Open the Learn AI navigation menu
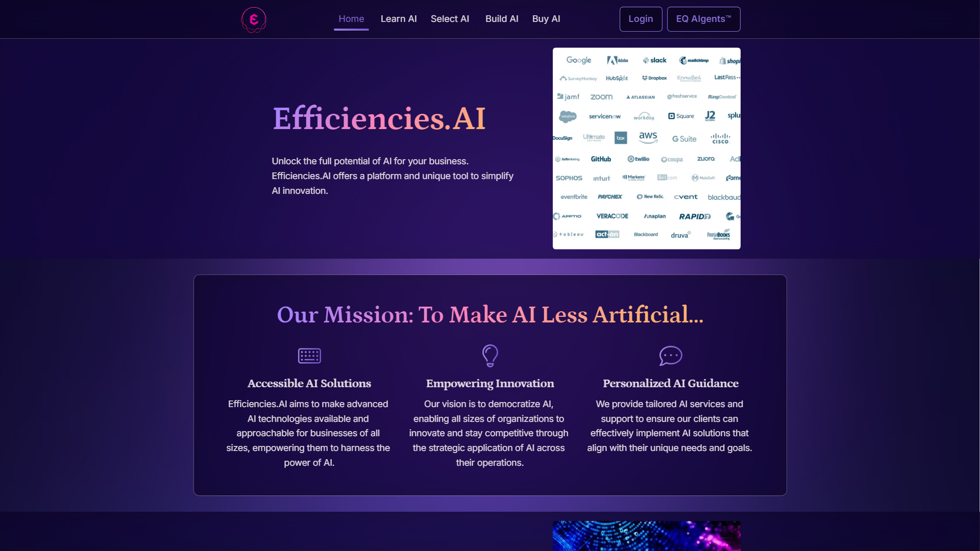Viewport: 980px width, 551px height. (x=397, y=18)
